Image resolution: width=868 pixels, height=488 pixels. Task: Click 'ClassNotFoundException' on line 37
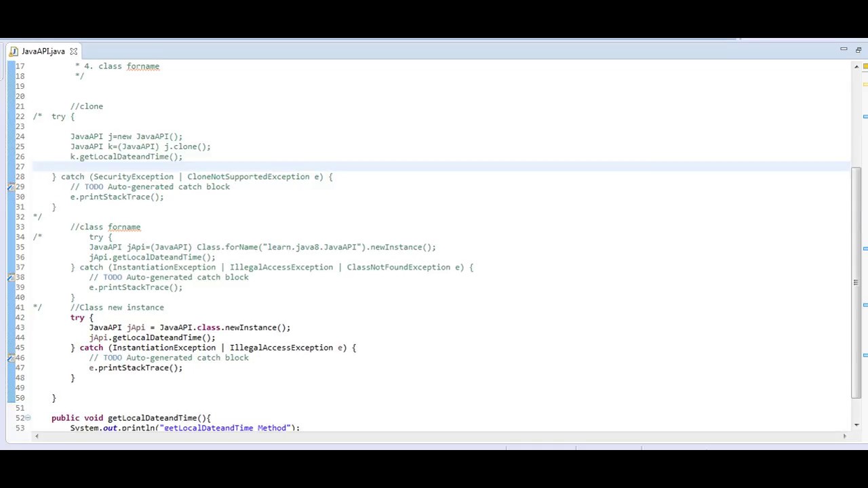pyautogui.click(x=398, y=267)
